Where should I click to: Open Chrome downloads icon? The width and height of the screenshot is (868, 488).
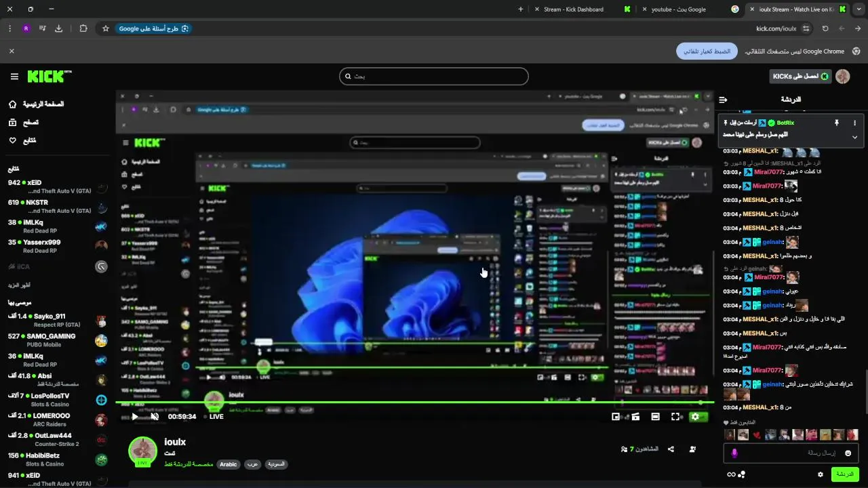(x=58, y=28)
